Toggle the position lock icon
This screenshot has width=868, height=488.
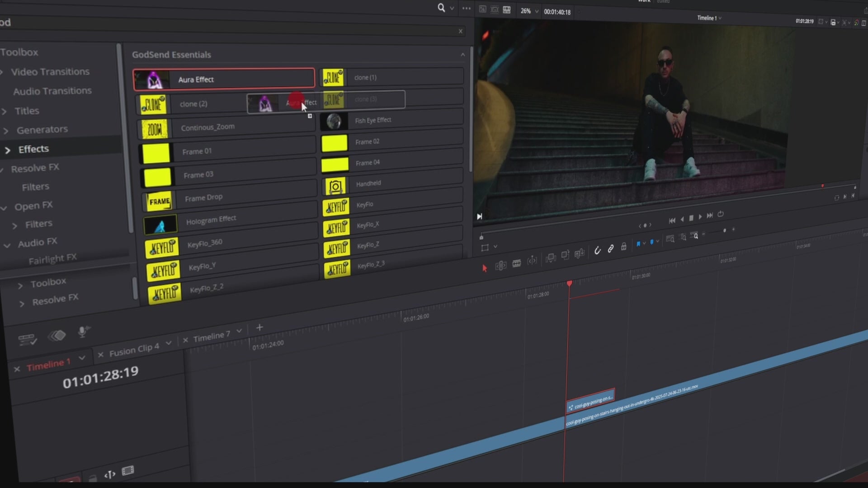[x=624, y=247]
